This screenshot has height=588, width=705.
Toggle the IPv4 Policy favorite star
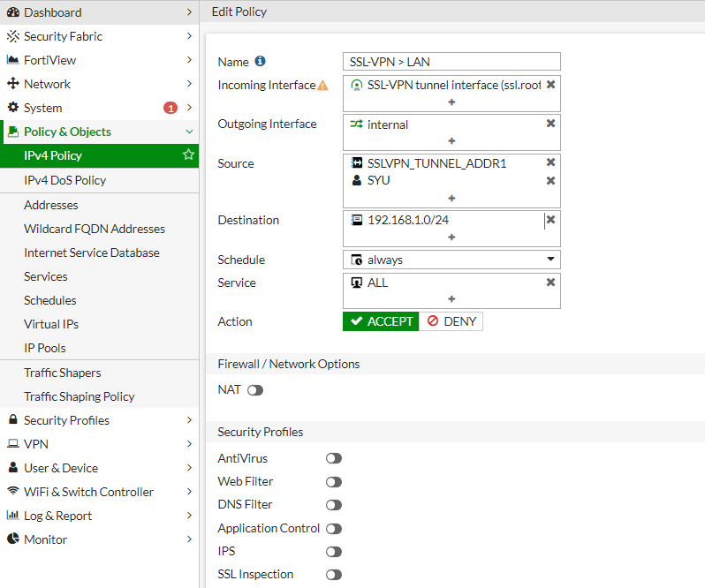188,155
